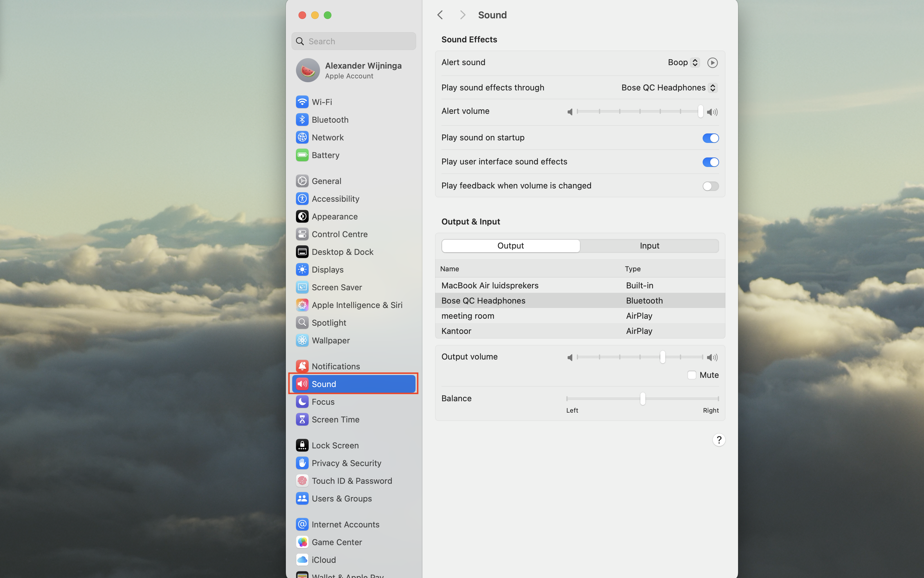Image resolution: width=924 pixels, height=578 pixels.
Task: Open Bluetooth settings in sidebar
Action: pyautogui.click(x=330, y=119)
